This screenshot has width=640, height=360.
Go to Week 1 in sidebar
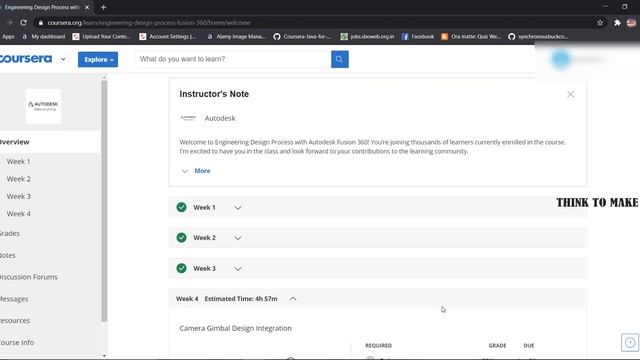[x=18, y=162]
